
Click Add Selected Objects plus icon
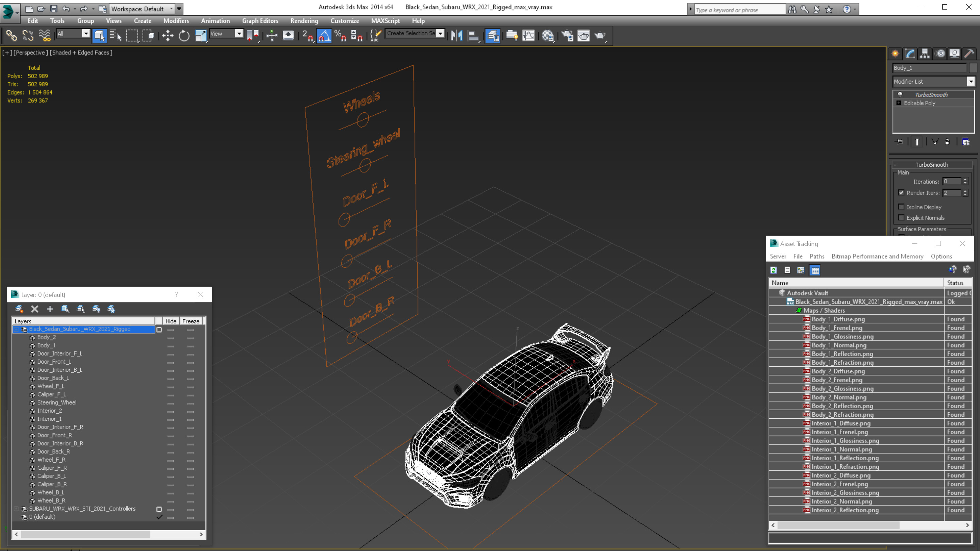50,309
